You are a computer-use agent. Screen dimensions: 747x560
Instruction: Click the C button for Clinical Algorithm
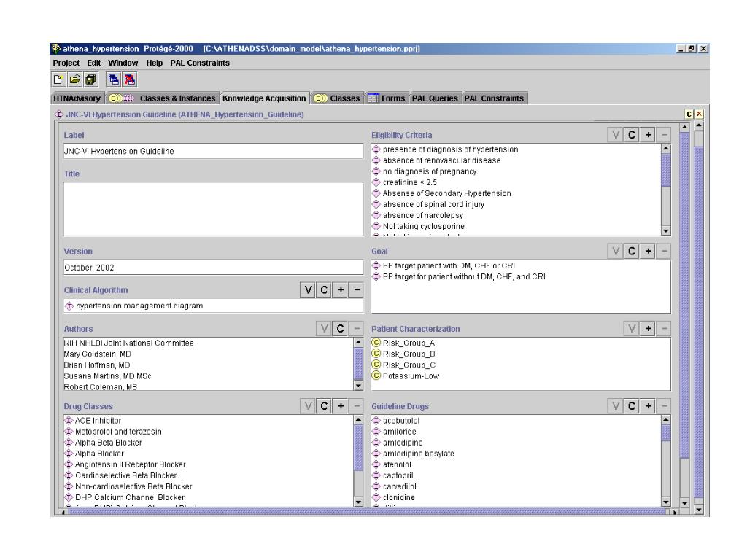click(324, 289)
